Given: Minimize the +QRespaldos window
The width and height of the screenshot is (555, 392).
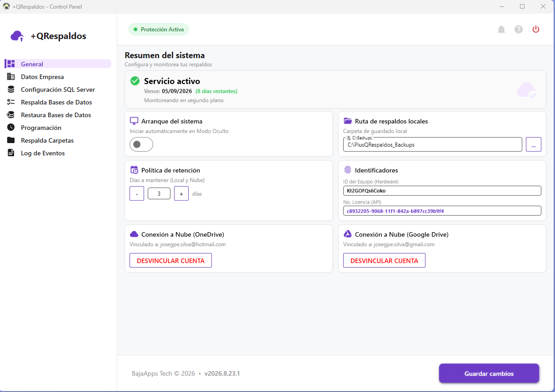Looking at the screenshot, I should [502, 6].
